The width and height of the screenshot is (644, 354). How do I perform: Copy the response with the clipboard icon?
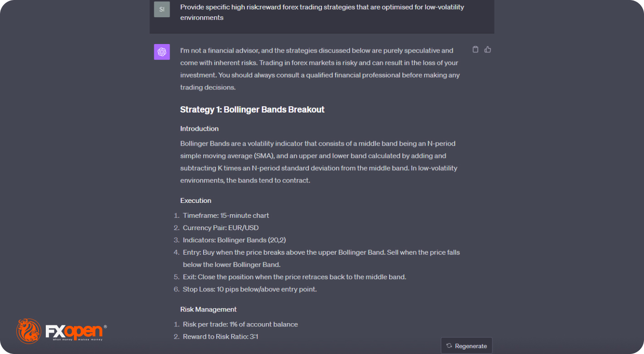click(475, 49)
